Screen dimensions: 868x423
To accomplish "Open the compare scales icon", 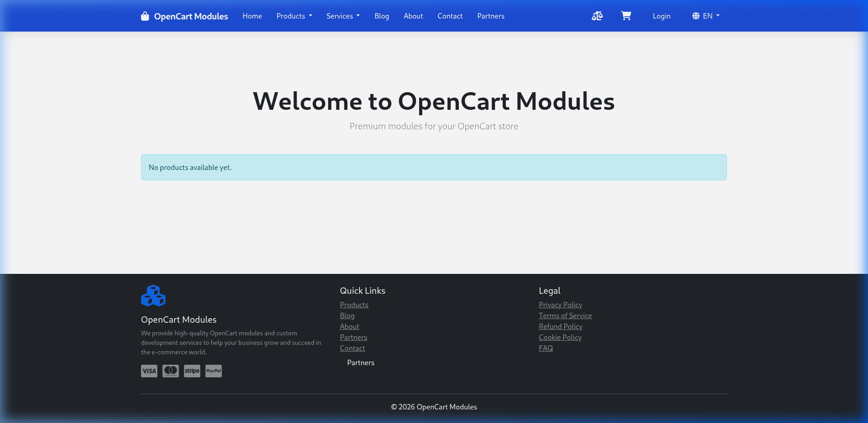I will point(597,16).
